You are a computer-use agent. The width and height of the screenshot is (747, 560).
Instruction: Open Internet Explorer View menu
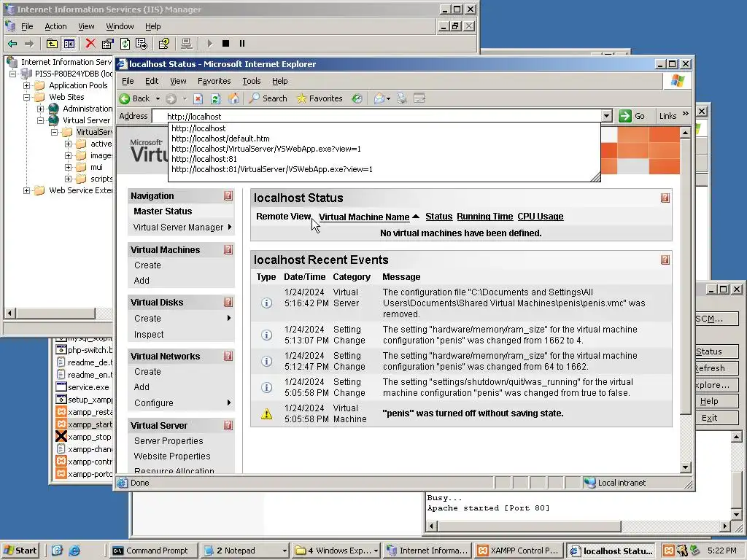178,81
